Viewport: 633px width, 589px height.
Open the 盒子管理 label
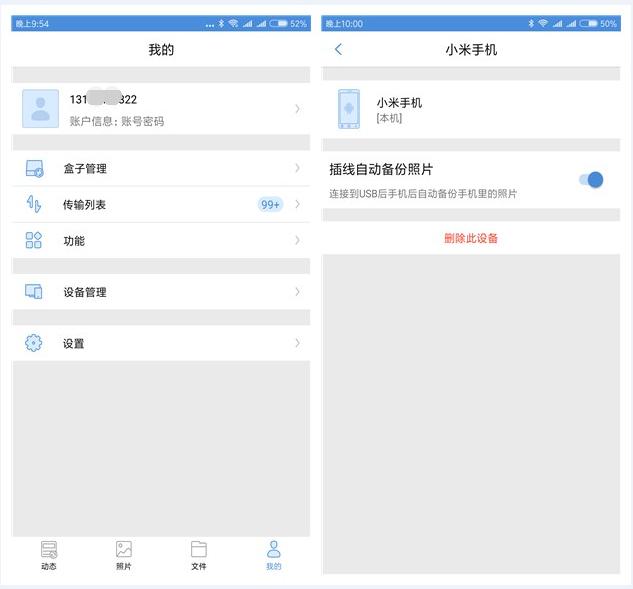pos(85,168)
